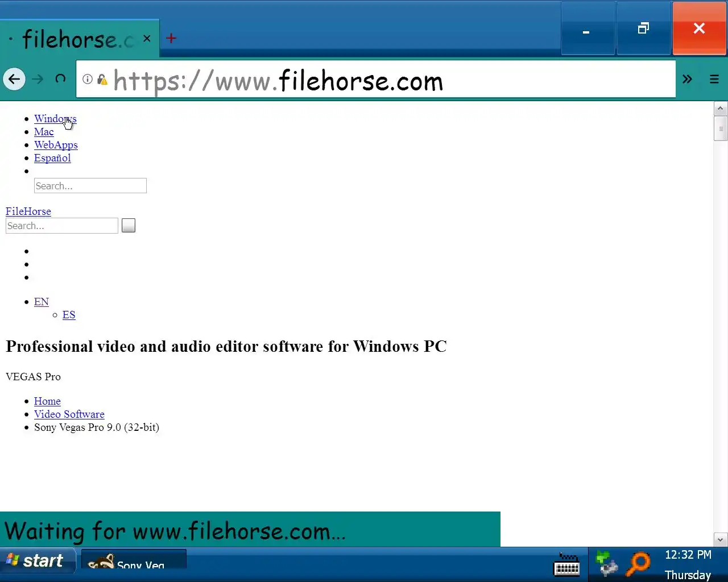This screenshot has height=582, width=728.
Task: Open the Windows link
Action: click(x=55, y=118)
